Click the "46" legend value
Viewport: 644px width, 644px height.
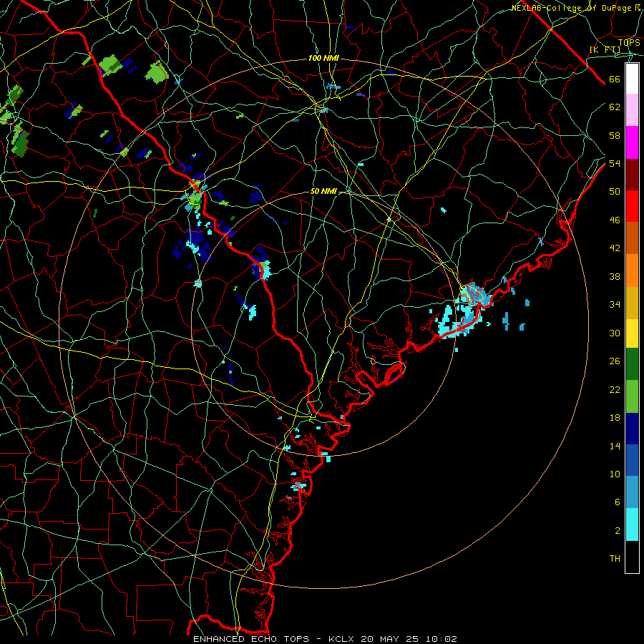click(615, 220)
